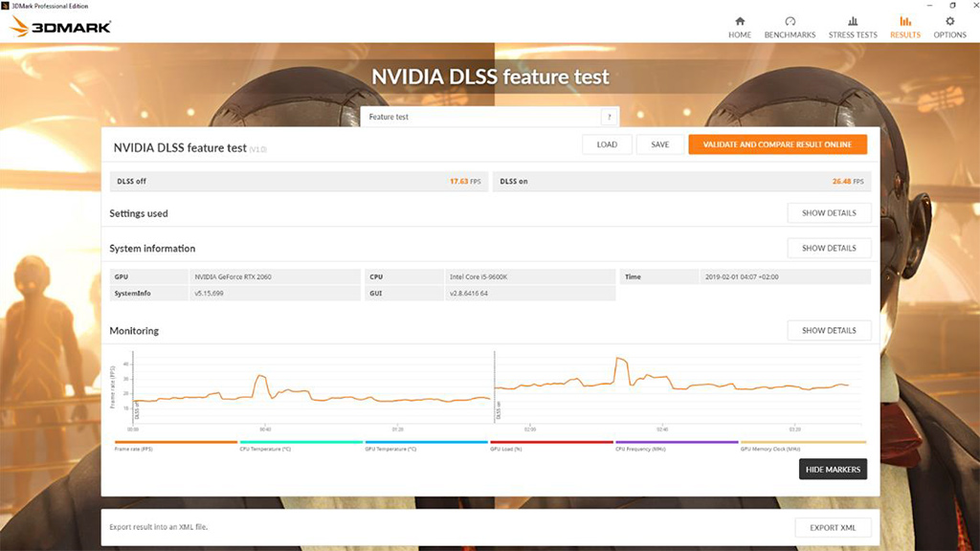Viewport: 980px width, 551px height.
Task: Click the EXPORT XML button
Action: (833, 528)
